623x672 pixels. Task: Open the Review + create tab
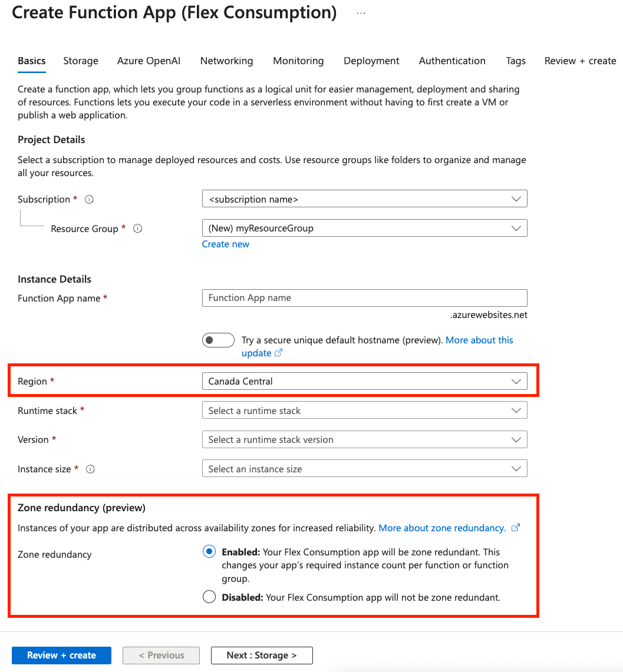[580, 61]
